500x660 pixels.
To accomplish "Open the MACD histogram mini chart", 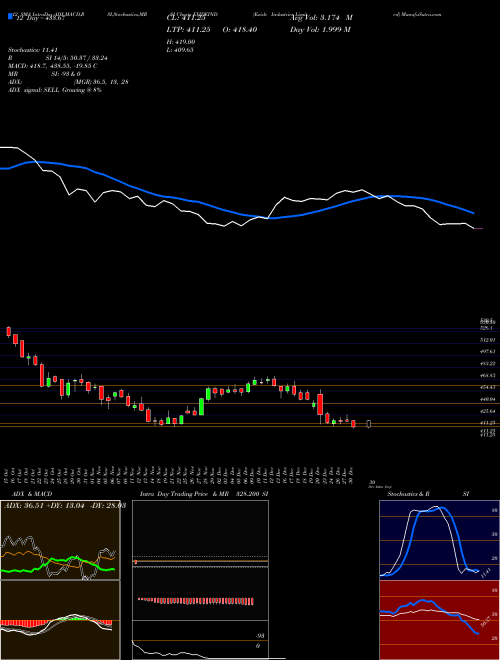I will click(x=60, y=620).
